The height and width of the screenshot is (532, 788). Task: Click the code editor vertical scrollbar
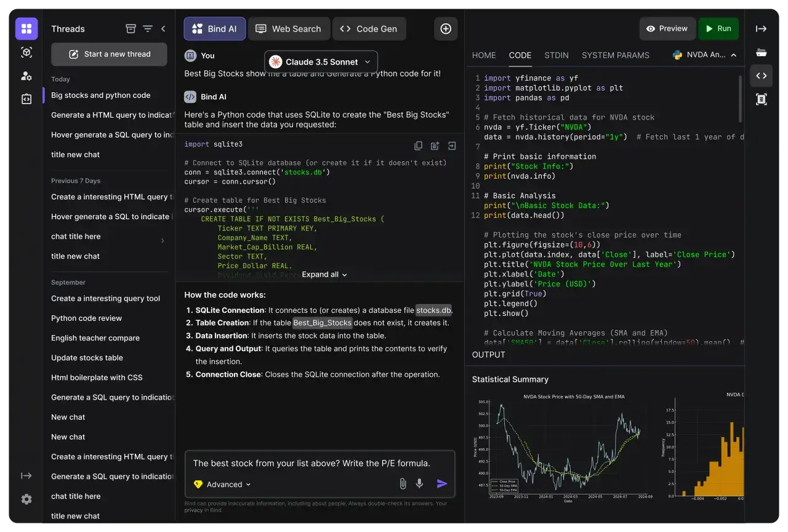click(x=741, y=99)
